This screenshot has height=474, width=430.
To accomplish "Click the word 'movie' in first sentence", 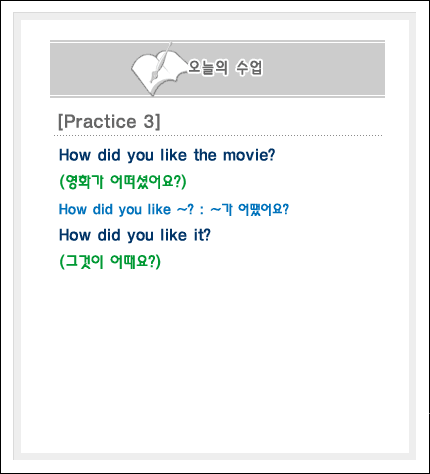I will [x=246, y=155].
